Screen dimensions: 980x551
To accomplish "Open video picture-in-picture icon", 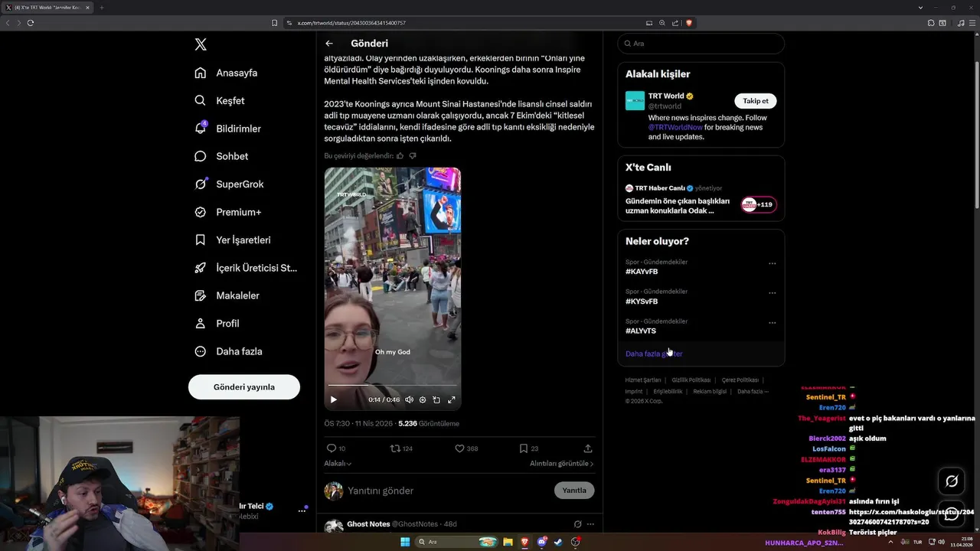I will tap(436, 399).
